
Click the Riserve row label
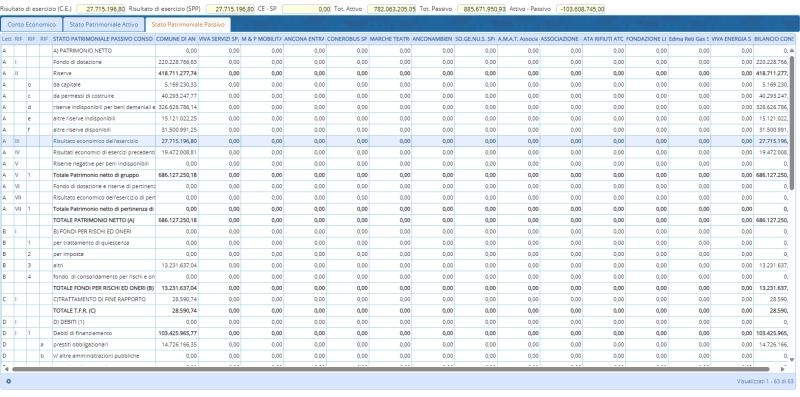click(62, 73)
